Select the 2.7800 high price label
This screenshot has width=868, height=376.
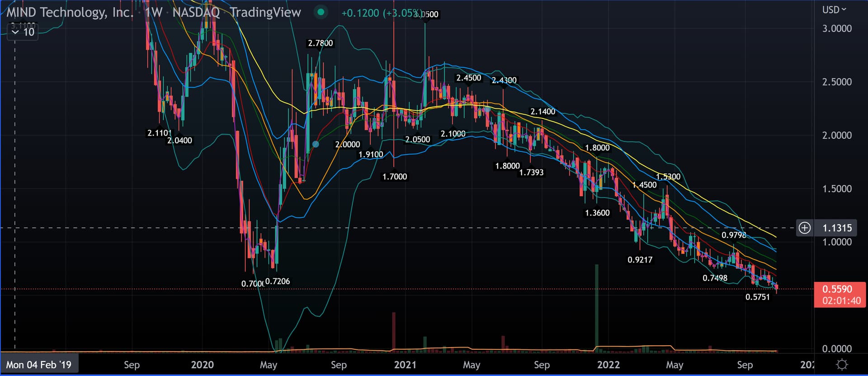tap(320, 43)
